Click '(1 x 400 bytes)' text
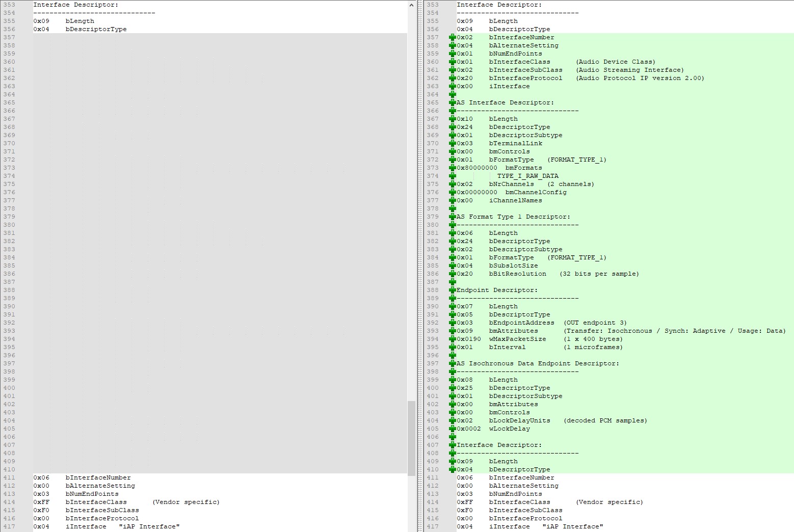 [593, 339]
